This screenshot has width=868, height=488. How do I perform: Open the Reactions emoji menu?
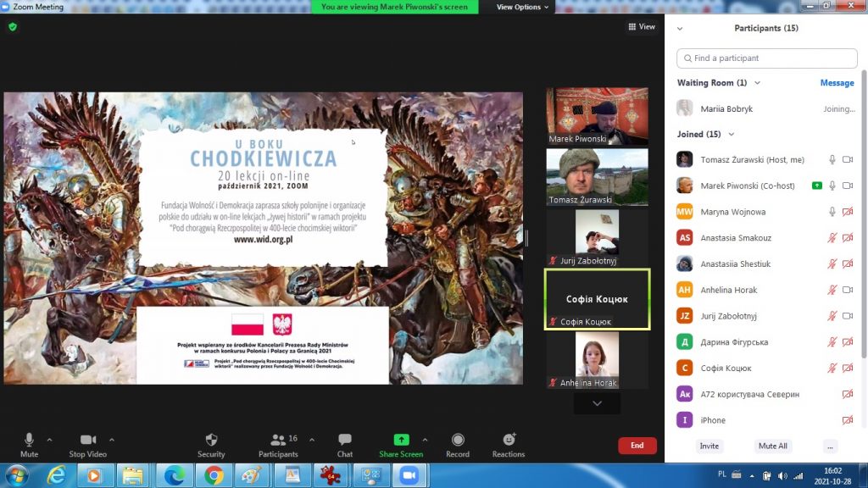click(509, 440)
